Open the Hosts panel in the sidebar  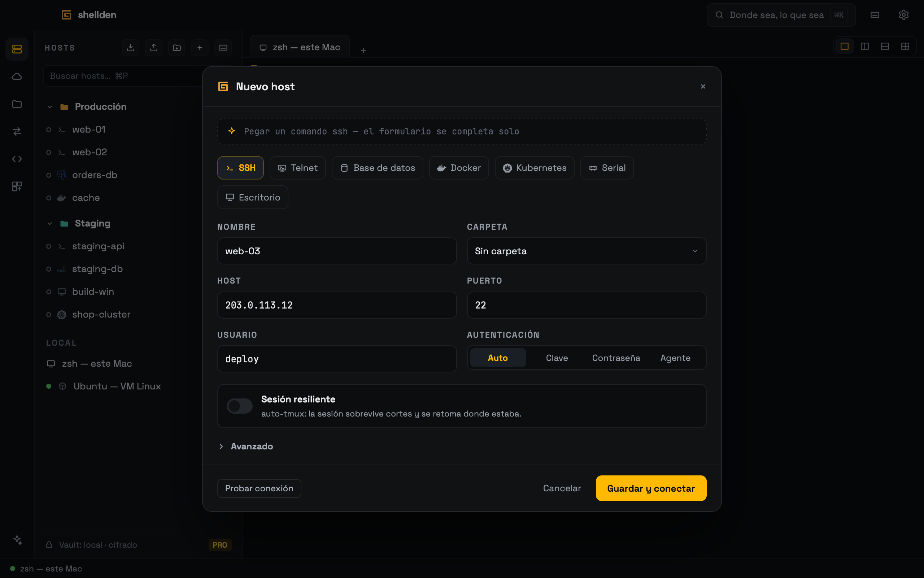point(17,49)
